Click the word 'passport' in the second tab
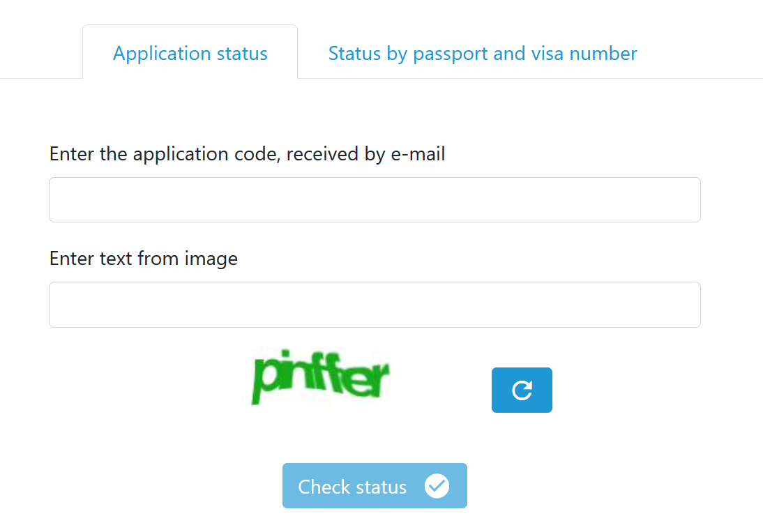 point(450,54)
